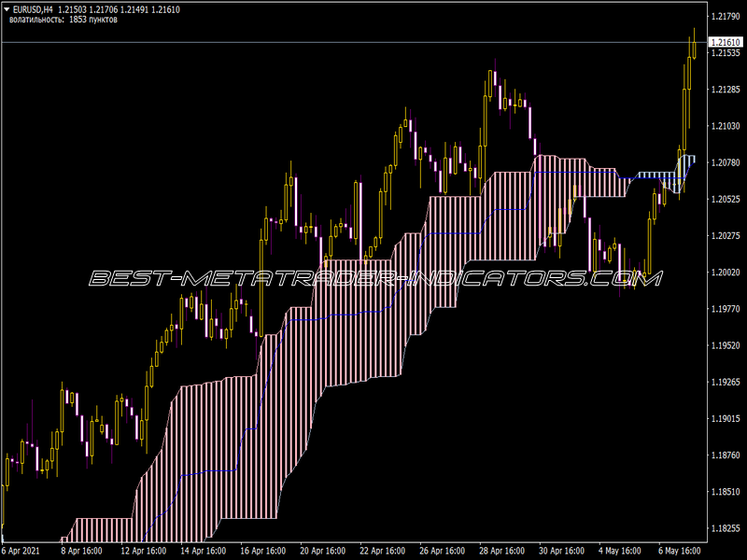
Task: Select the horizontal bid price line
Action: [355, 42]
